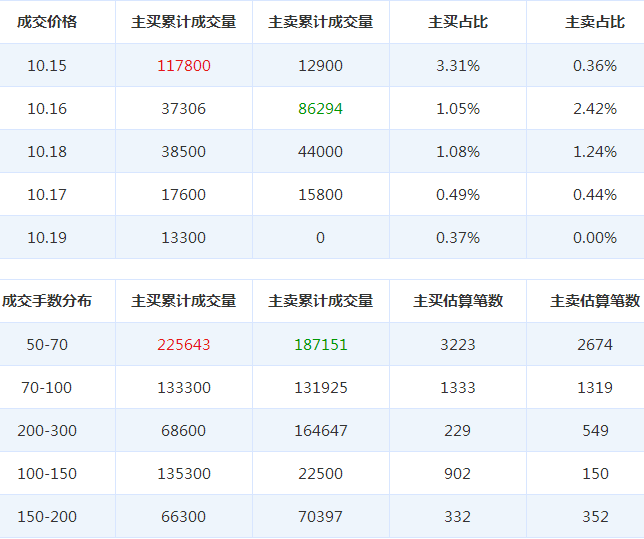
Task: Select the 150-200 range cell
Action: pyautogui.click(x=47, y=517)
